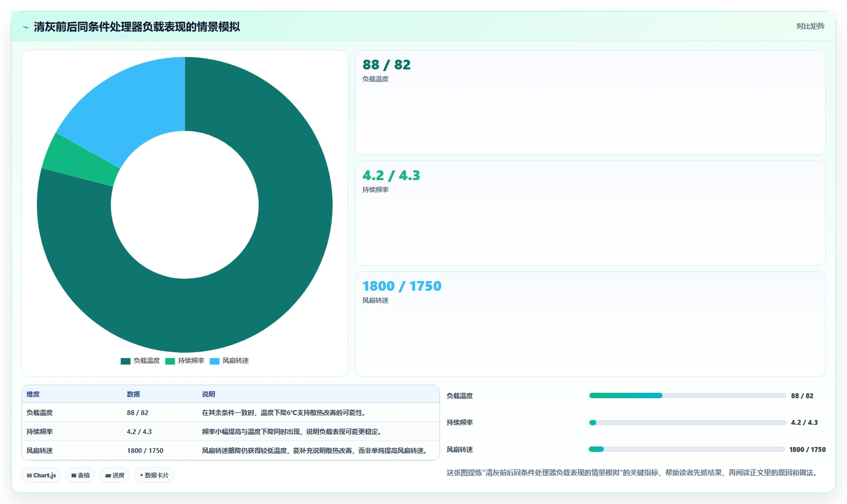Viewport: 847px width, 504px height.
Task: Click the table value 4.2 / 4.3
Action: point(139,432)
